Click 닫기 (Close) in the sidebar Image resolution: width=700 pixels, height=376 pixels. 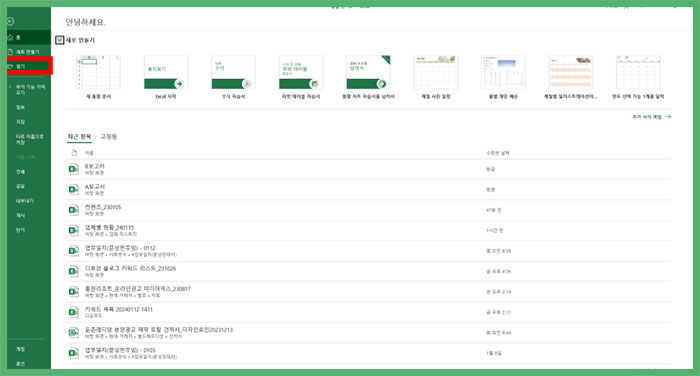point(21,230)
